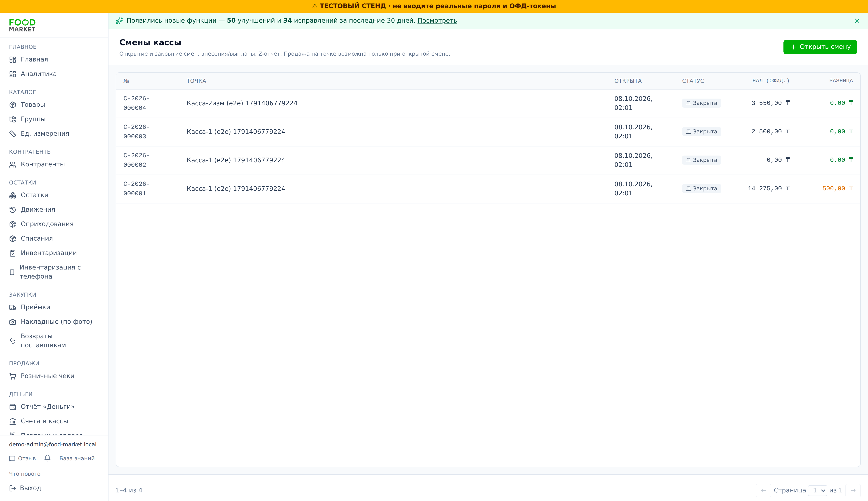
Task: Click the Счета и кассы bank icon
Action: [x=13, y=421]
